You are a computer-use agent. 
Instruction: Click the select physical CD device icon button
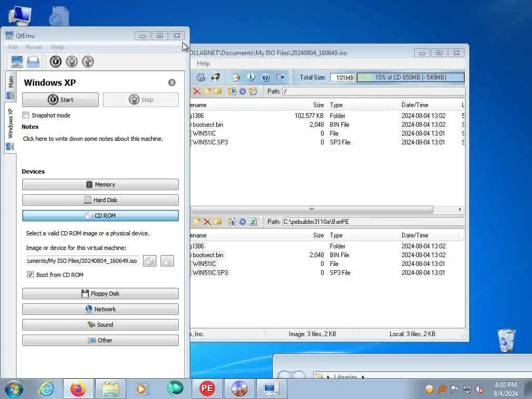(167, 261)
